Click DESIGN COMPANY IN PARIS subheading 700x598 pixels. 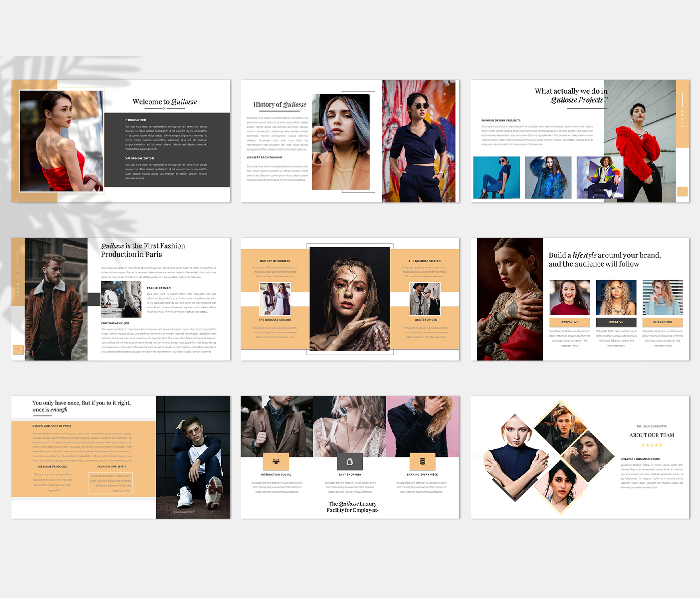52,426
